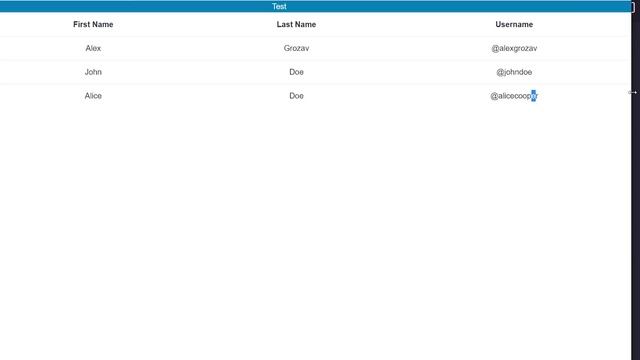640x360 pixels.
Task: Click the Alex first name cell
Action: [93, 48]
